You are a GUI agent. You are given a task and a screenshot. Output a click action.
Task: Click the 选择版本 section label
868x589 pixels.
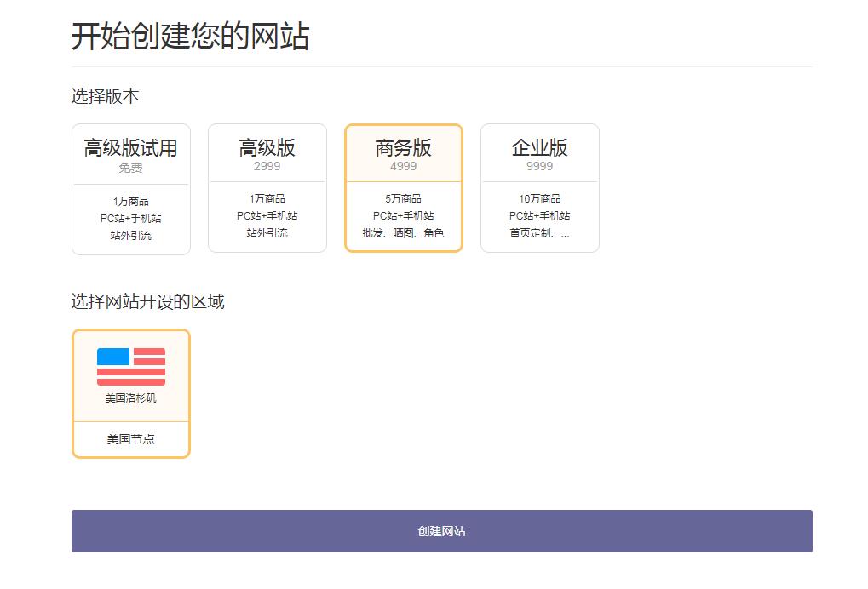click(x=105, y=96)
